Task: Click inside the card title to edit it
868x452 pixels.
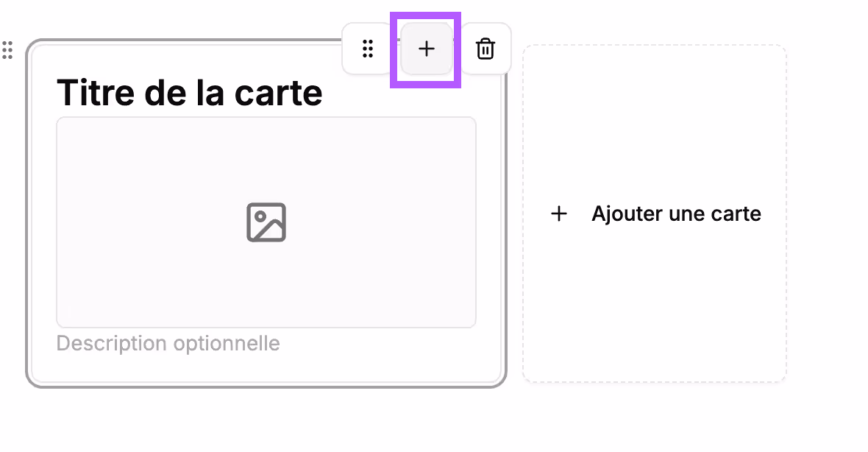Action: pos(190,91)
